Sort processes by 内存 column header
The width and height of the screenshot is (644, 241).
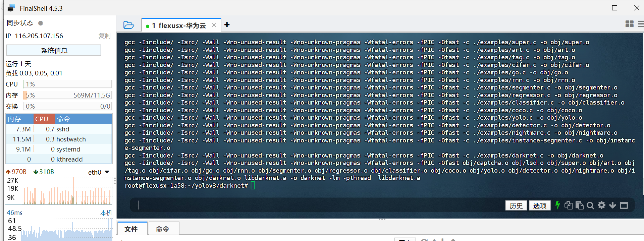[x=19, y=119]
